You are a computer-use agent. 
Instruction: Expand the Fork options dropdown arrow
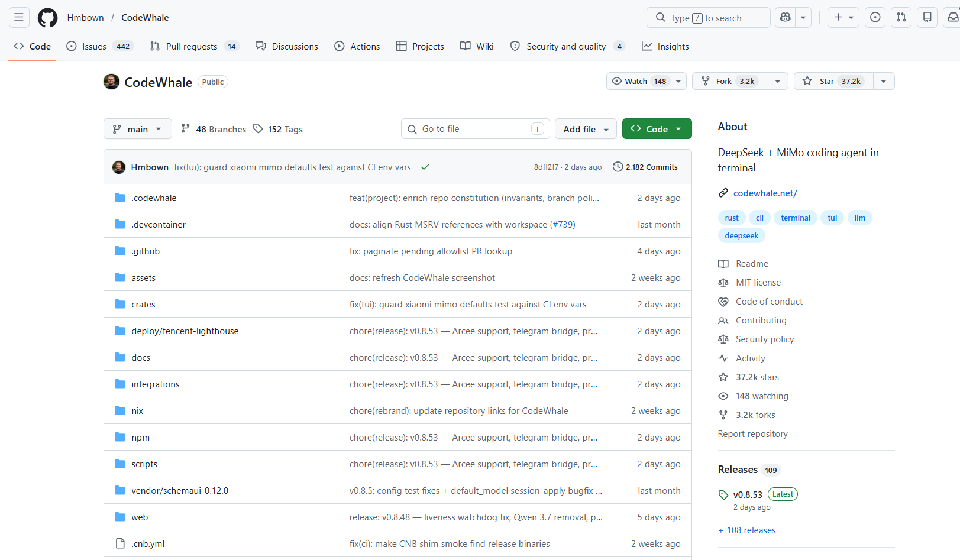point(778,81)
